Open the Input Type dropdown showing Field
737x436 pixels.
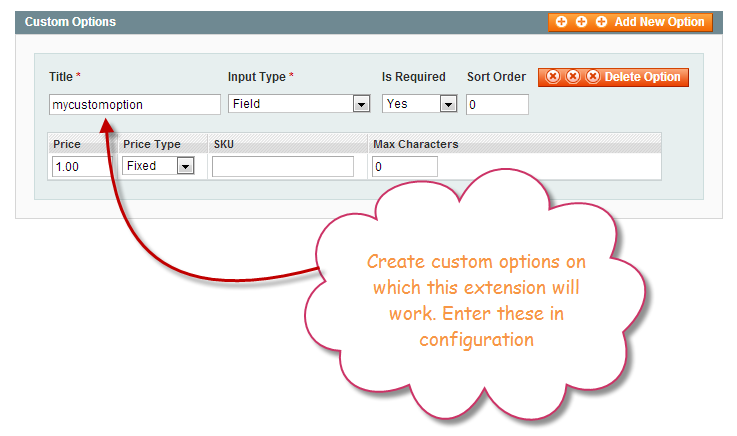[299, 104]
